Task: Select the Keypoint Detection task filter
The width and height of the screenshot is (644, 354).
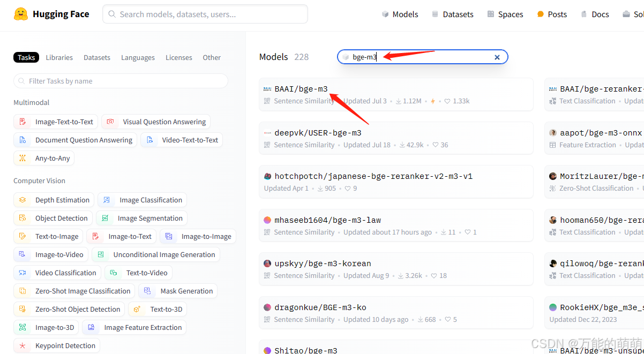Action: coord(57,345)
